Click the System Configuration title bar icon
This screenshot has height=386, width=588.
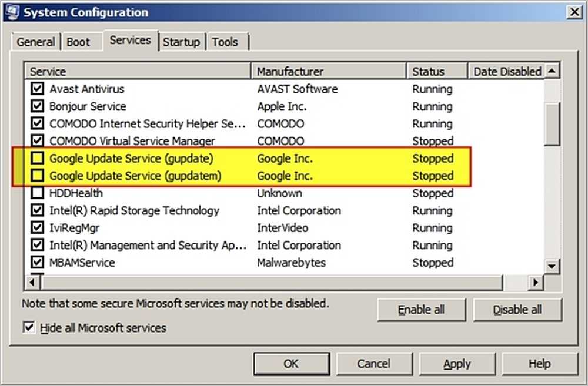point(12,12)
